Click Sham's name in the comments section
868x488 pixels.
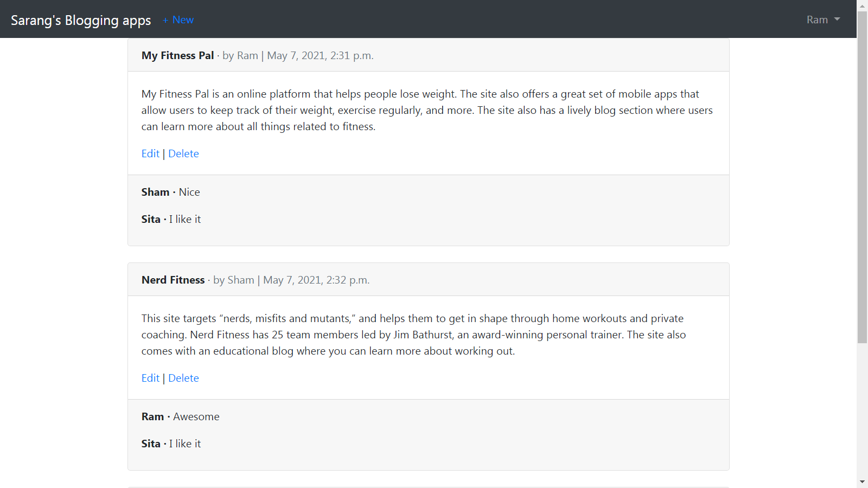[155, 192]
